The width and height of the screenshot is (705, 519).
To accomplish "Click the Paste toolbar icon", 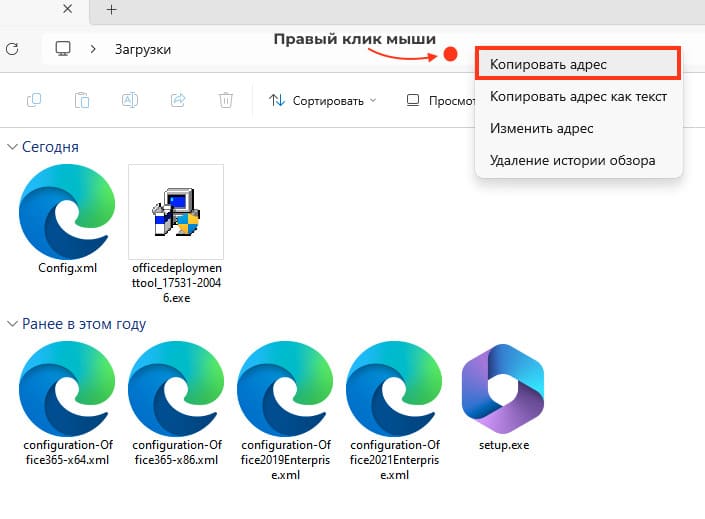I will coord(82,100).
